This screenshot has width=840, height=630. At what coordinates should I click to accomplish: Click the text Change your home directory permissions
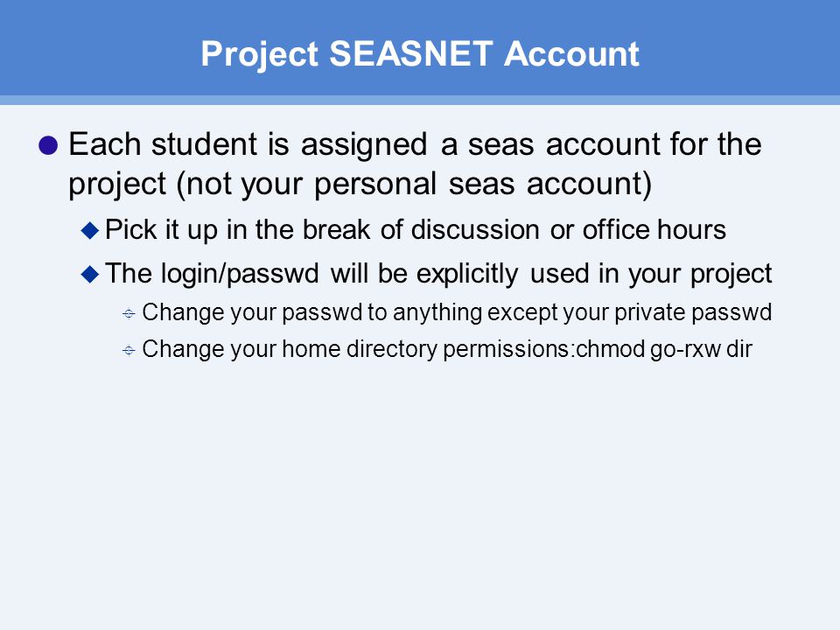[x=356, y=349]
